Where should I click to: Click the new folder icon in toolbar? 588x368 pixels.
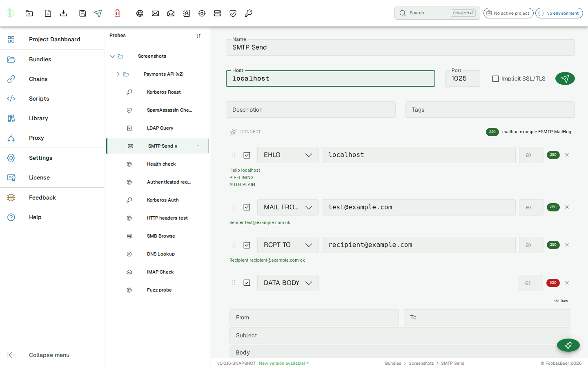tap(29, 13)
